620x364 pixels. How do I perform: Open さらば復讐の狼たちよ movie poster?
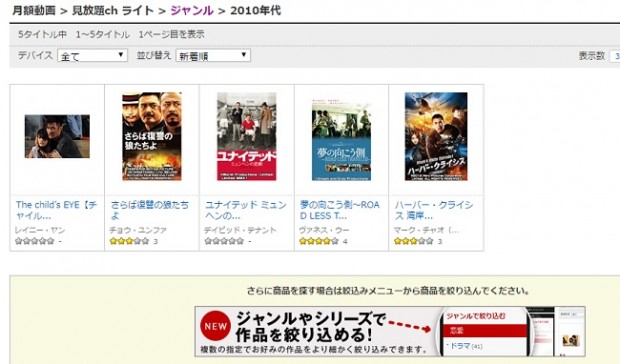pos(152,136)
